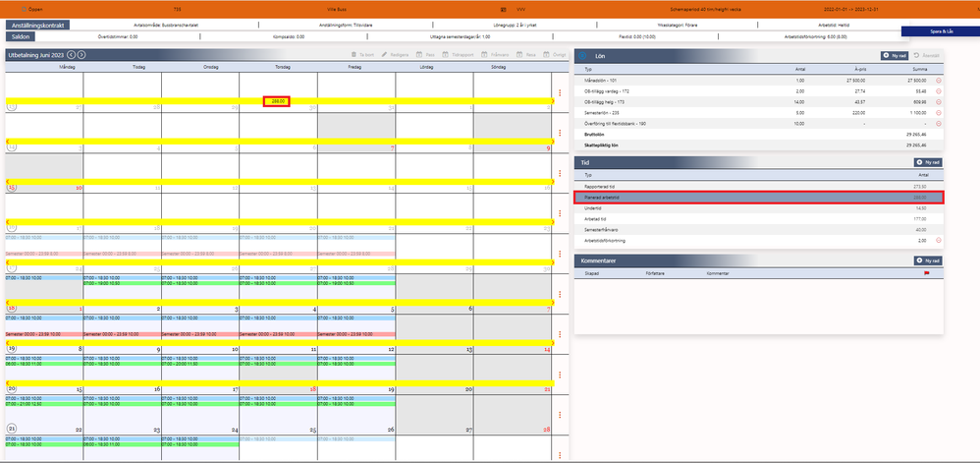980x463 pixels.
Task: Open three-dot menu for week 21 row
Action: [x=560, y=415]
